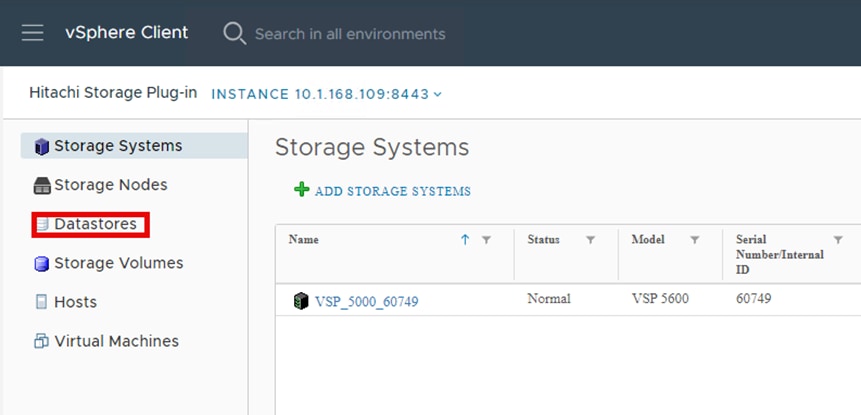Click the ADD STORAGE SYSTEMS button
The height and width of the screenshot is (415, 861).
(x=392, y=191)
